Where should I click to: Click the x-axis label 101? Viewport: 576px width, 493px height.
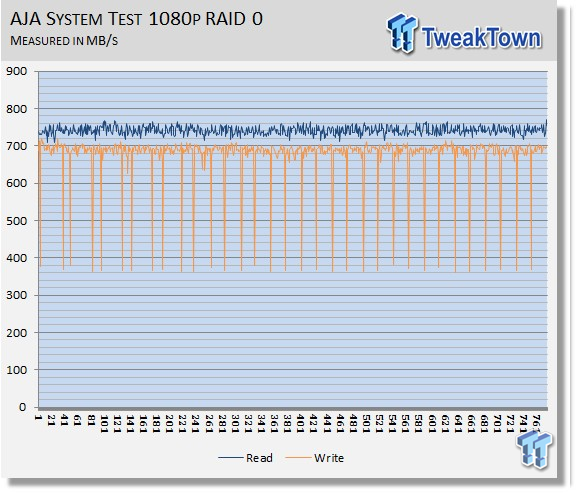(x=104, y=424)
